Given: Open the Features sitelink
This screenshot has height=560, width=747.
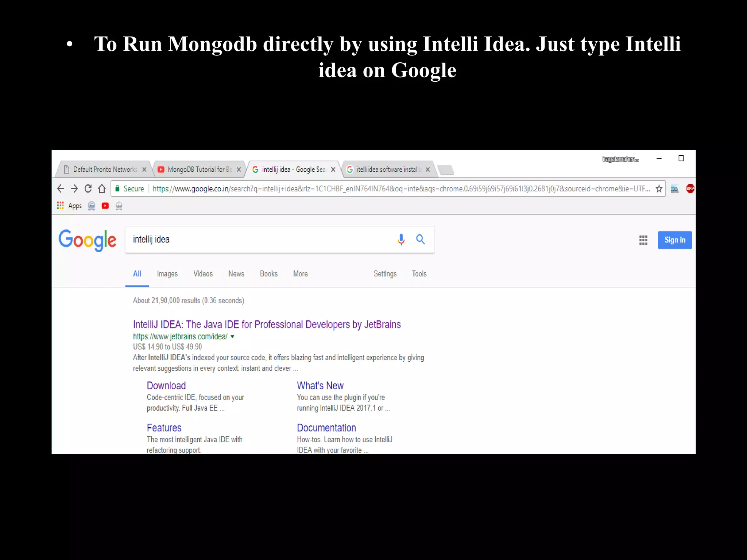Looking at the screenshot, I should (164, 428).
